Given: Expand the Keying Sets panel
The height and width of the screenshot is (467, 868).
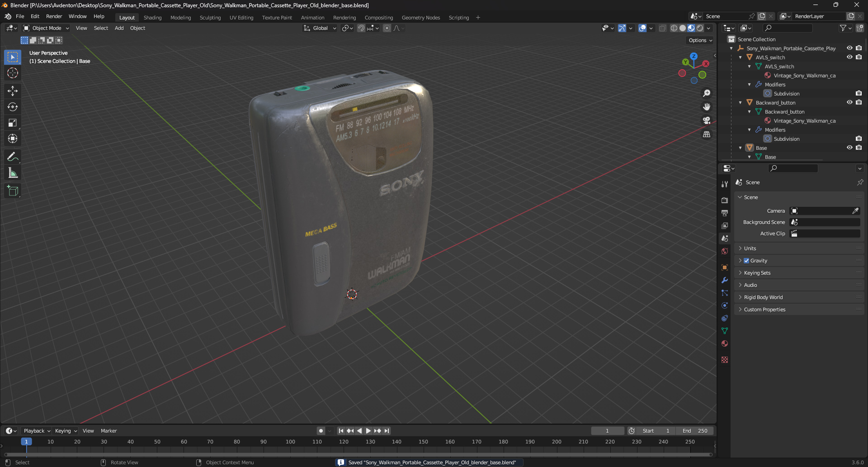Looking at the screenshot, I should coord(757,273).
